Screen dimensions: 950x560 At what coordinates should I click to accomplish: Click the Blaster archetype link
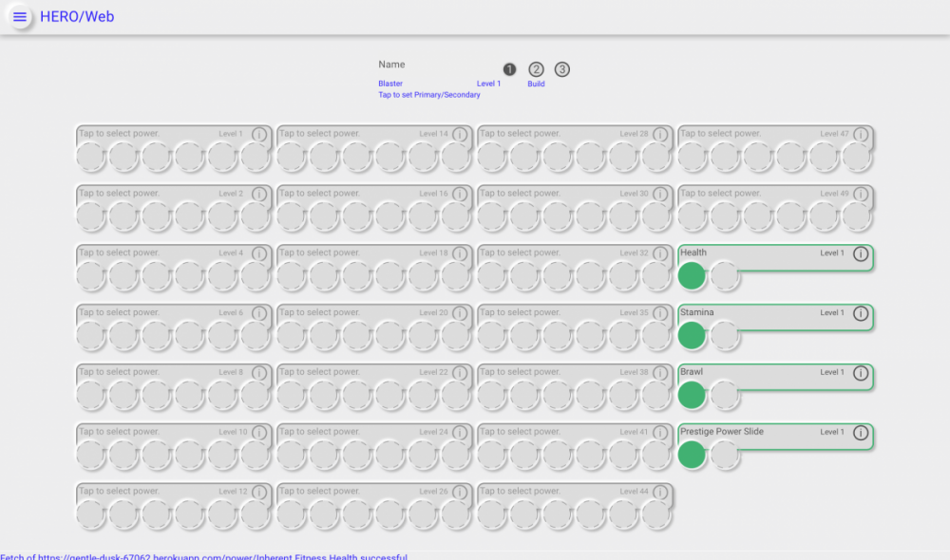pos(390,84)
